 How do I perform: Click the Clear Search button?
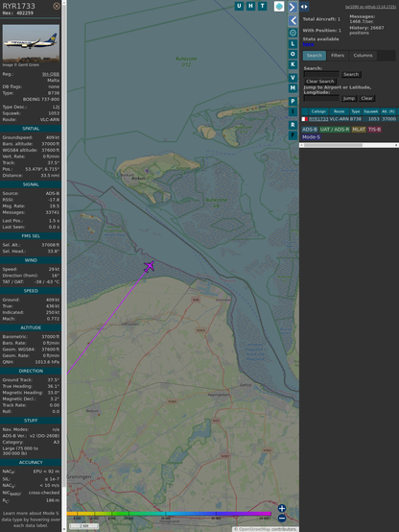coord(320,81)
